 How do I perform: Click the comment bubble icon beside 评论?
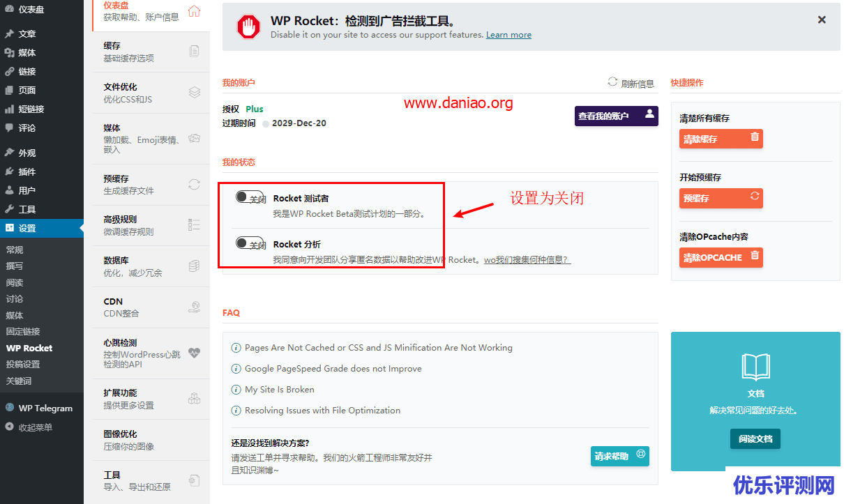[x=9, y=128]
